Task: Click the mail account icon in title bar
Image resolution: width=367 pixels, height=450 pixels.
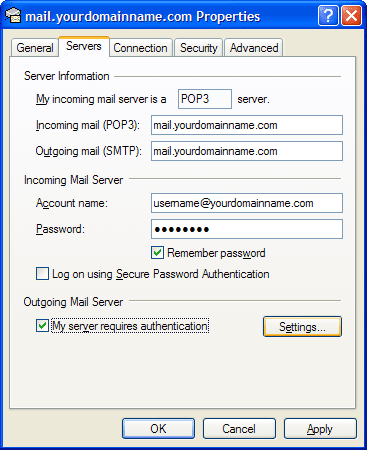Action: tap(13, 16)
